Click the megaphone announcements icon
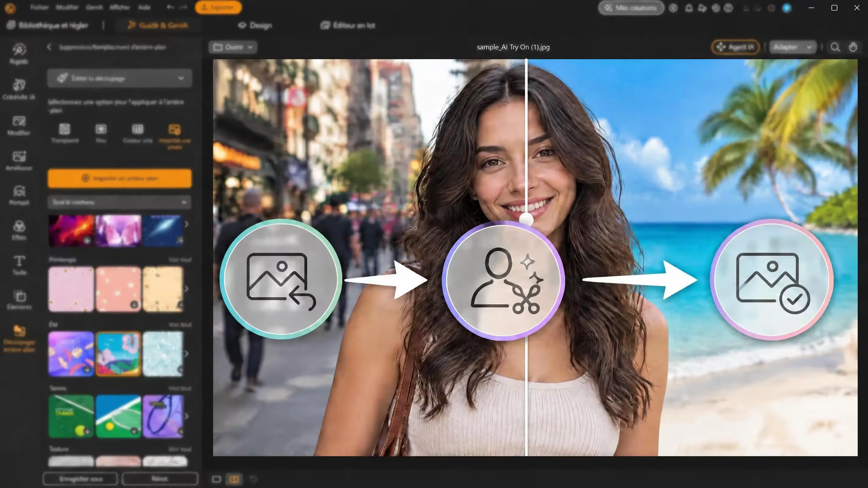Viewport: 868px width, 488px height. pos(702,8)
